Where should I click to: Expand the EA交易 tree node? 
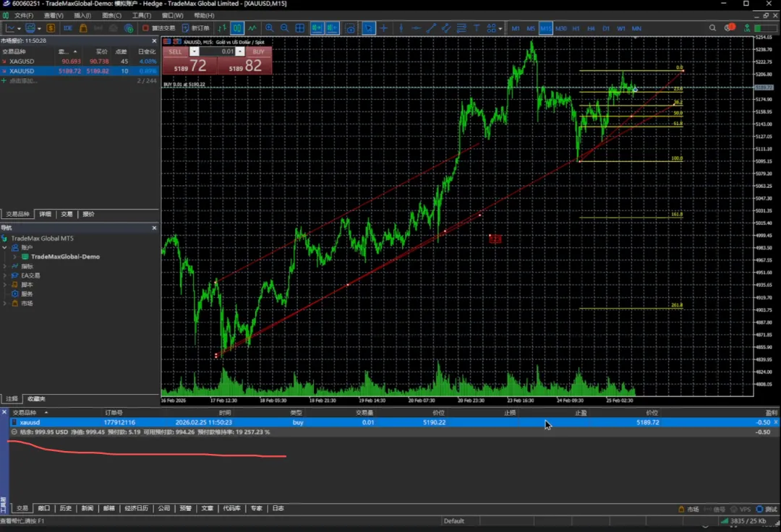[x=5, y=275]
